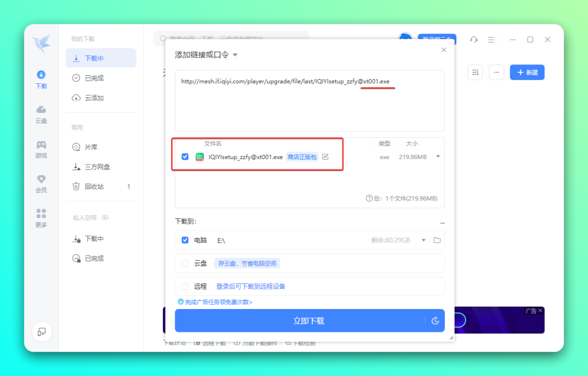Select 下载中 under 我的下载
The image size is (588, 376).
point(101,58)
